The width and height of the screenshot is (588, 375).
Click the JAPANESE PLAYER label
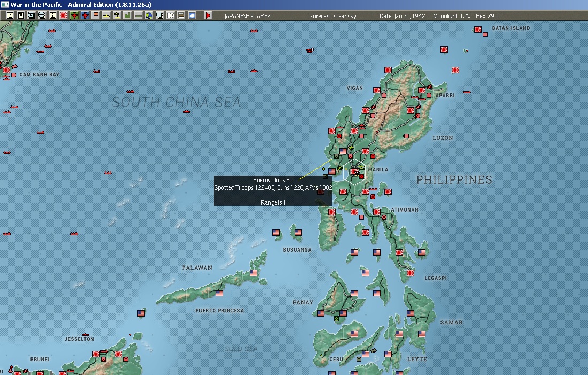(247, 16)
